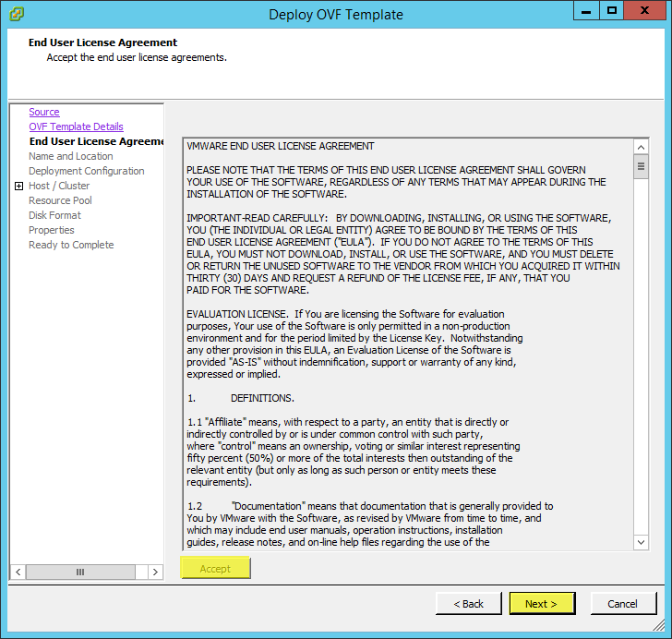This screenshot has height=639, width=672.
Task: Select the Properties step
Action: tap(51, 230)
